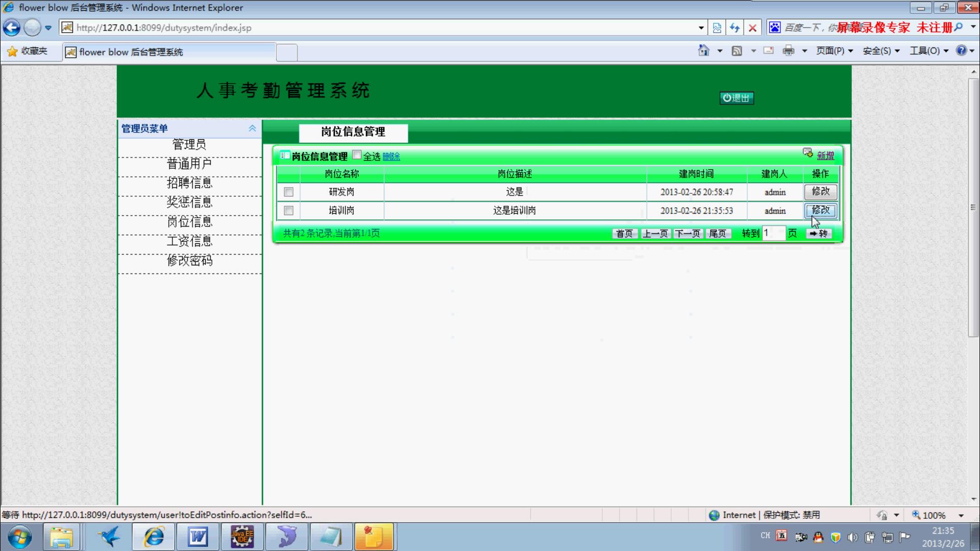Open a new blank browser tab

[x=287, y=53]
